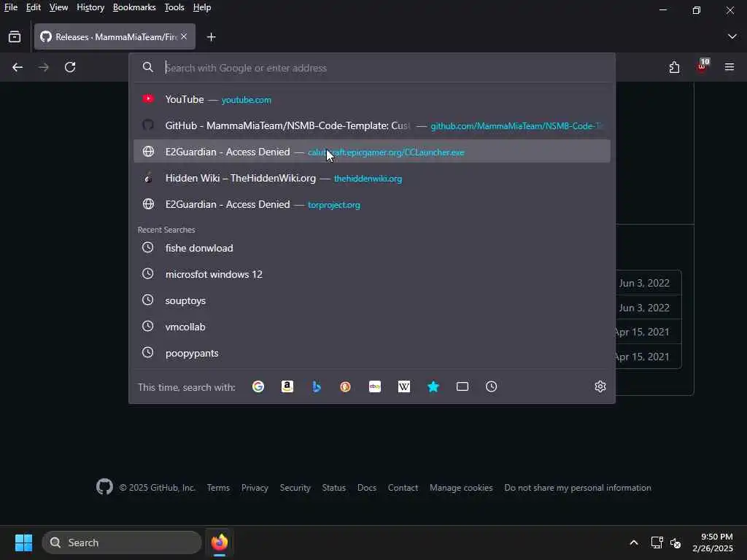Choose recent search microsfot windows 12
The width and height of the screenshot is (747, 560).
(x=371, y=274)
